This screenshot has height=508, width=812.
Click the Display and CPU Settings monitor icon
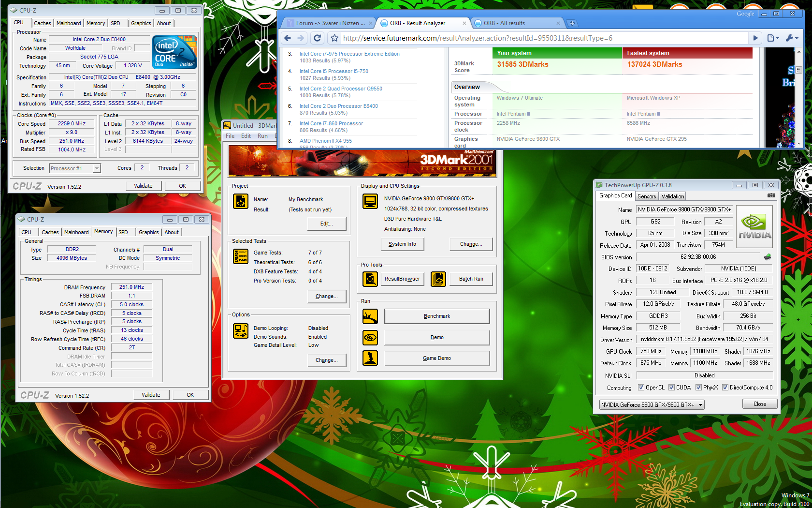(370, 201)
